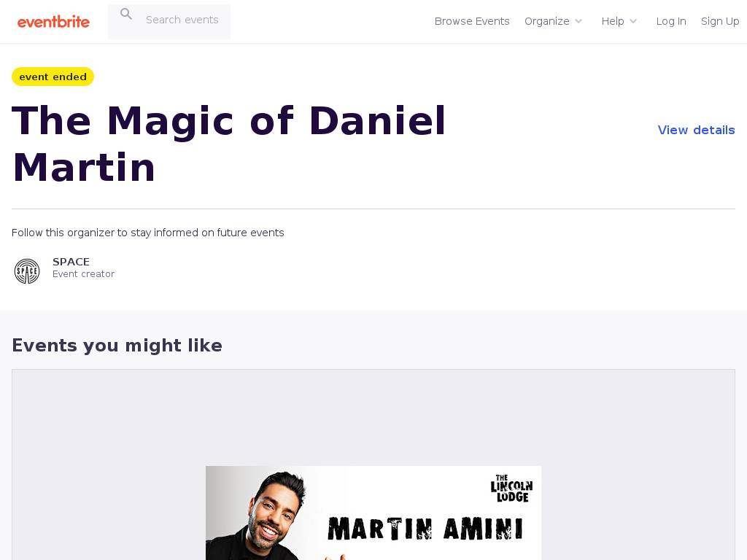
Task: Go to Browse Events
Action: pyautogui.click(x=472, y=21)
